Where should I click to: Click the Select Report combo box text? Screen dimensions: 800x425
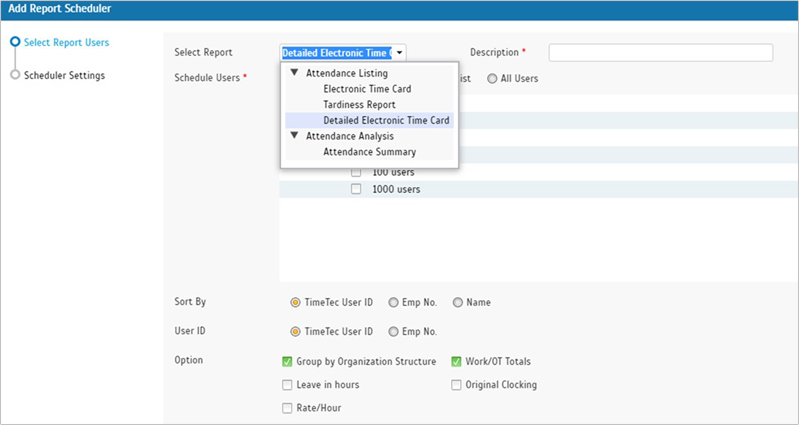337,53
